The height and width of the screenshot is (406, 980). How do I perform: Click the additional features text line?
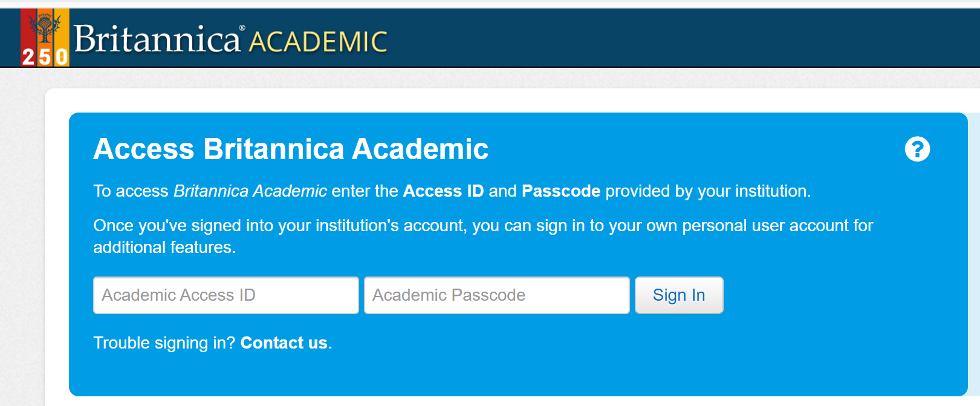coord(164,247)
